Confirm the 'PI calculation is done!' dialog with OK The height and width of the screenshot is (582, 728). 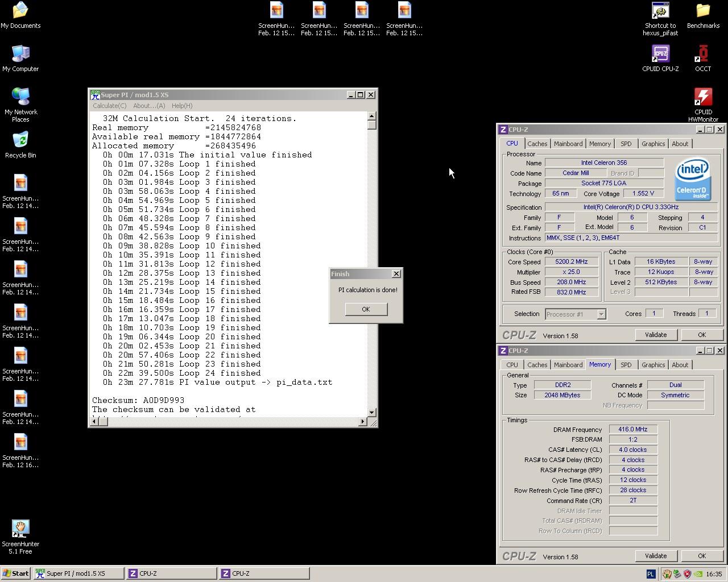(x=366, y=309)
